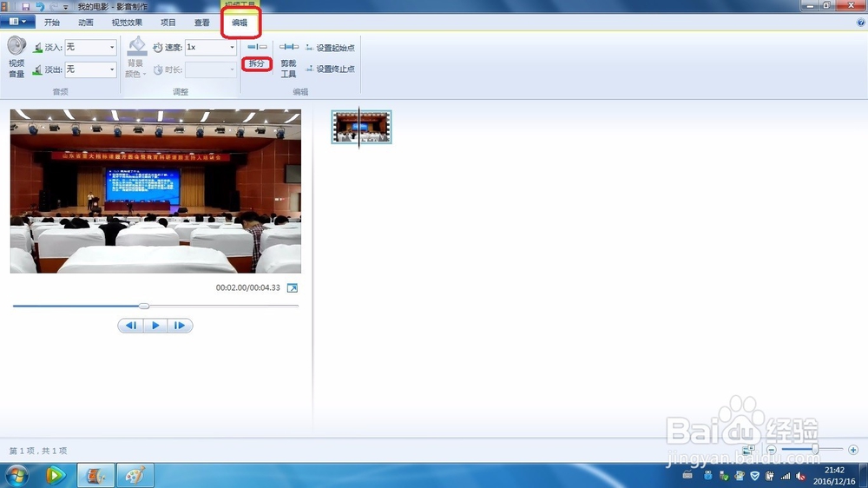
Task: Open the Windows Start button
Action: [16, 475]
